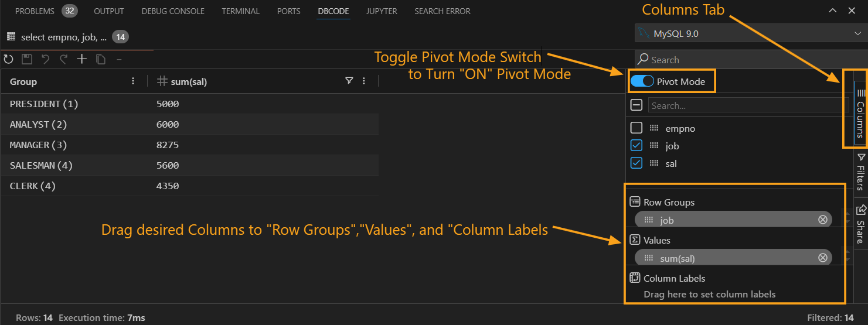Click the column icon next to empno
This screenshot has width=868, height=325.
654,128
